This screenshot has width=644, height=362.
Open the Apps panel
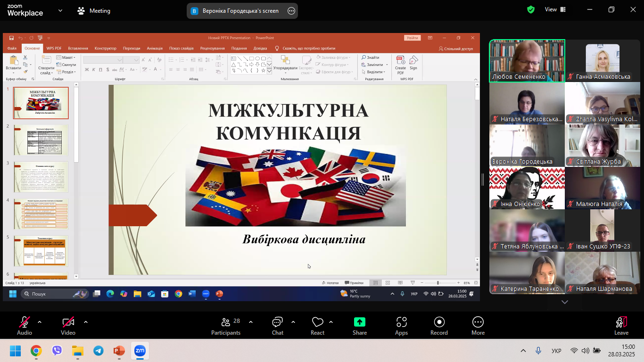401,325
